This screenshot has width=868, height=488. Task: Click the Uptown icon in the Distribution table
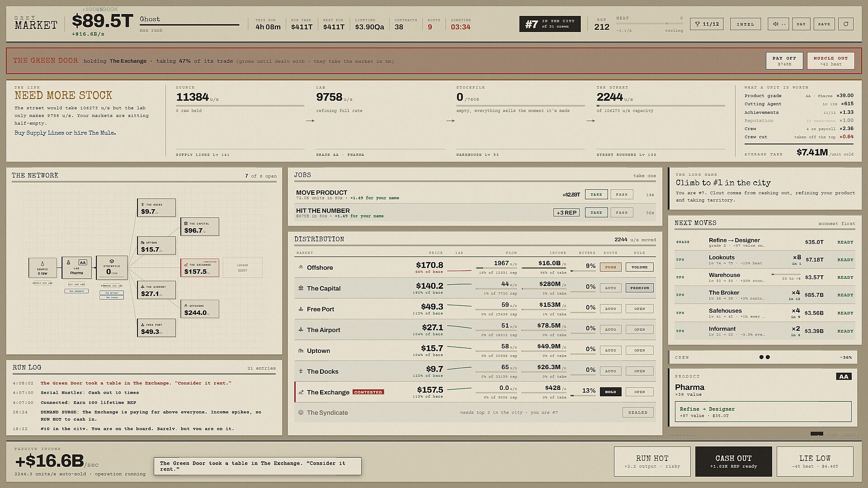click(x=301, y=350)
